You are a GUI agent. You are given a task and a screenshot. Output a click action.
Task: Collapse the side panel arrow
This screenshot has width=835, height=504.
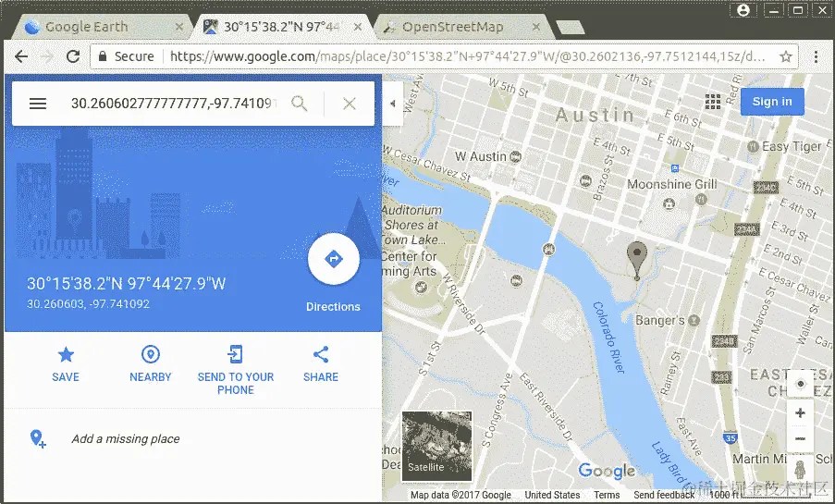[x=392, y=104]
